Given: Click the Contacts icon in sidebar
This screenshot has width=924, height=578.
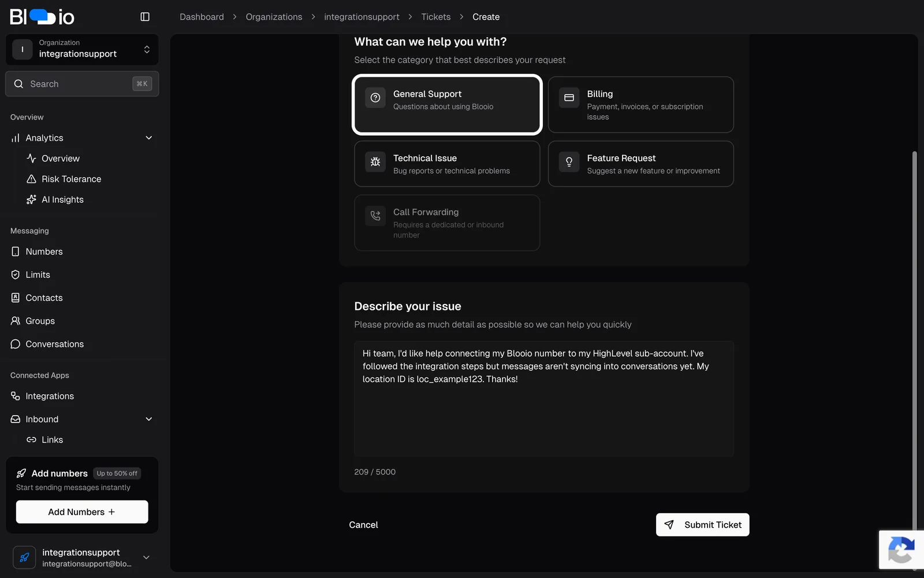Looking at the screenshot, I should [x=16, y=298].
